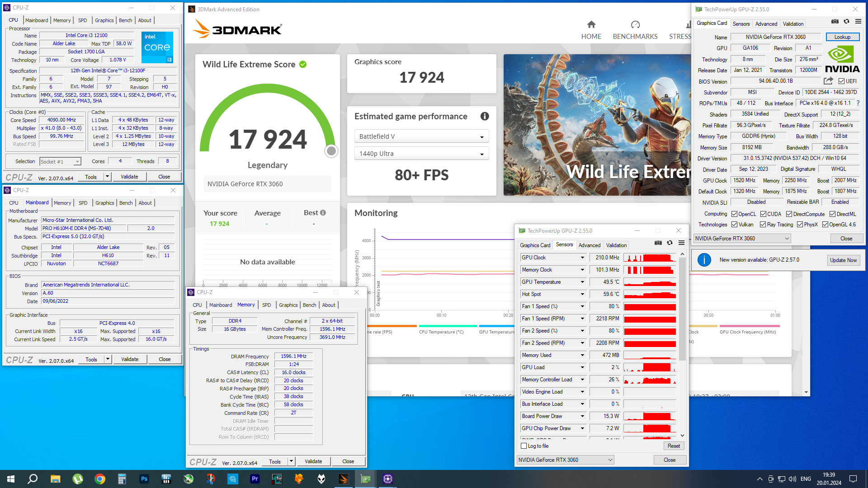Screen dimensions: 868x488
Task: Open hamburger menu in GPU-Z Graphics Card window
Action: 858,21
